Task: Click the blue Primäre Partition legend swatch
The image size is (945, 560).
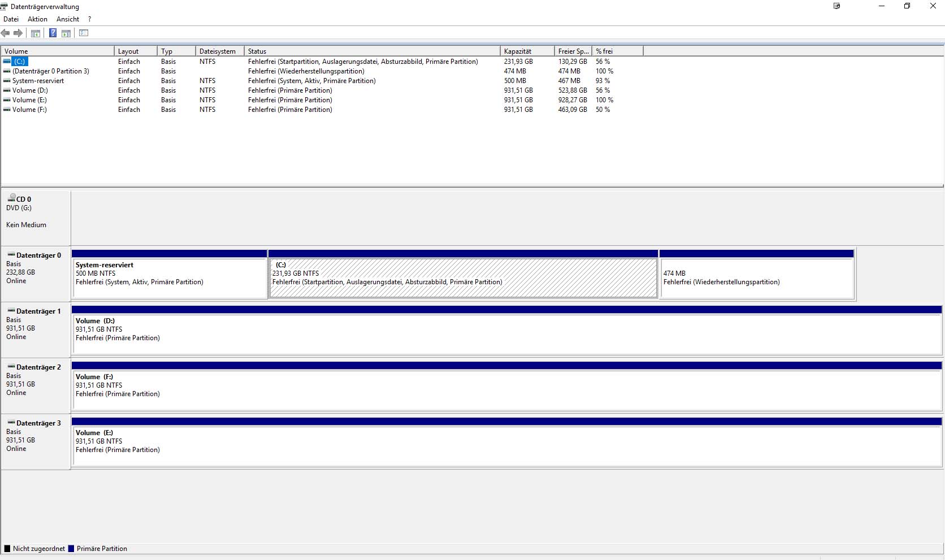Action: (x=71, y=549)
